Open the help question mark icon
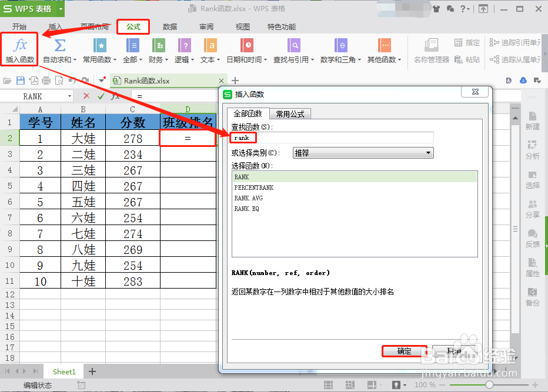 pyautogui.click(x=463, y=9)
